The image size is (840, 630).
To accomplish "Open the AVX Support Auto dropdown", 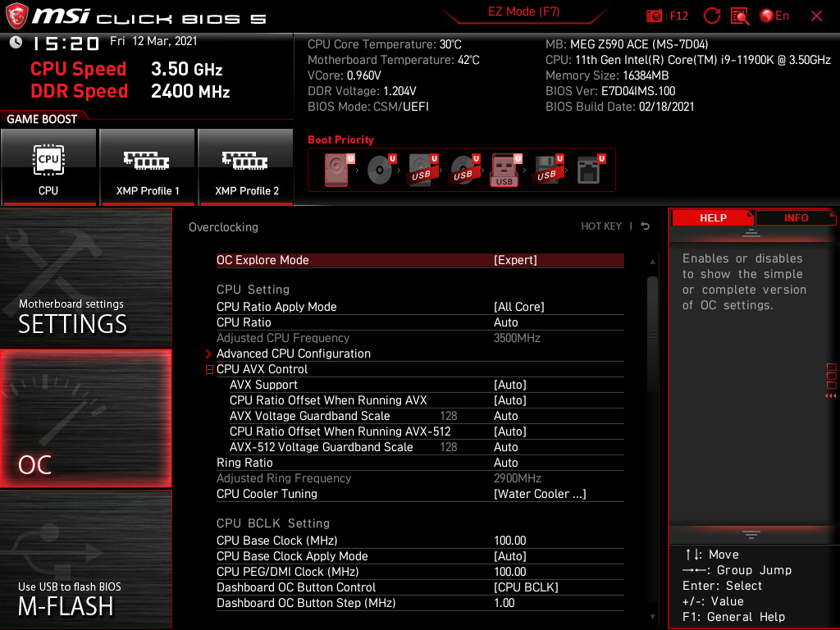I will [x=427, y=385].
